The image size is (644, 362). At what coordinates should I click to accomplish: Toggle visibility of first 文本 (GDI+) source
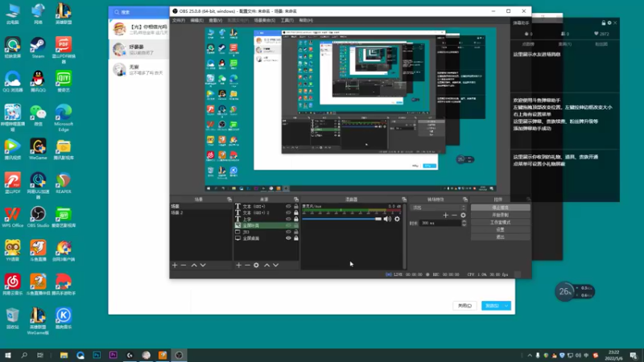[288, 207]
